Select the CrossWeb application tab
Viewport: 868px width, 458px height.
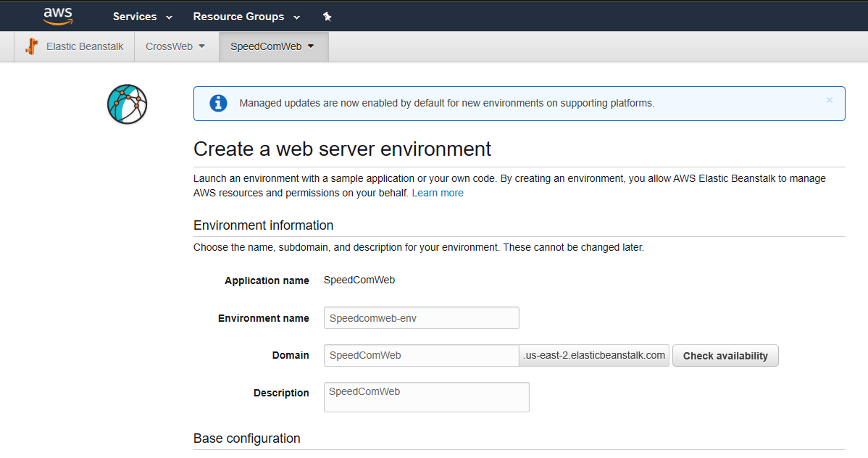coord(169,46)
